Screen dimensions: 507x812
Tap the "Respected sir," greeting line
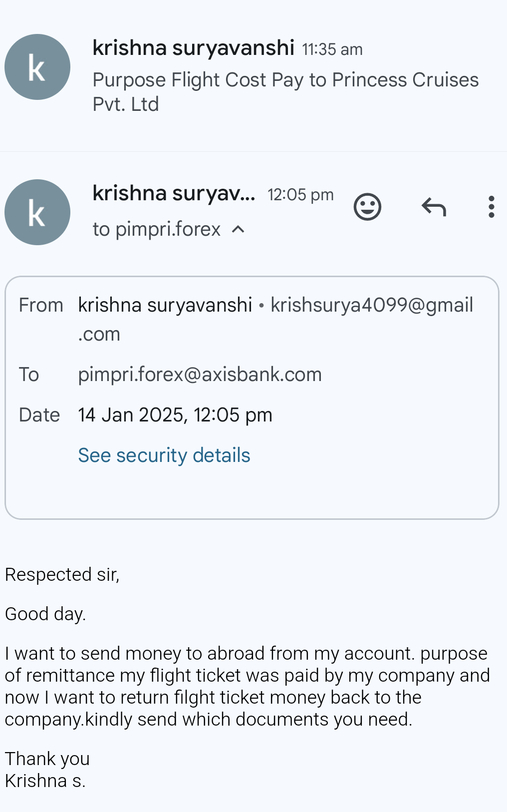pos(62,575)
